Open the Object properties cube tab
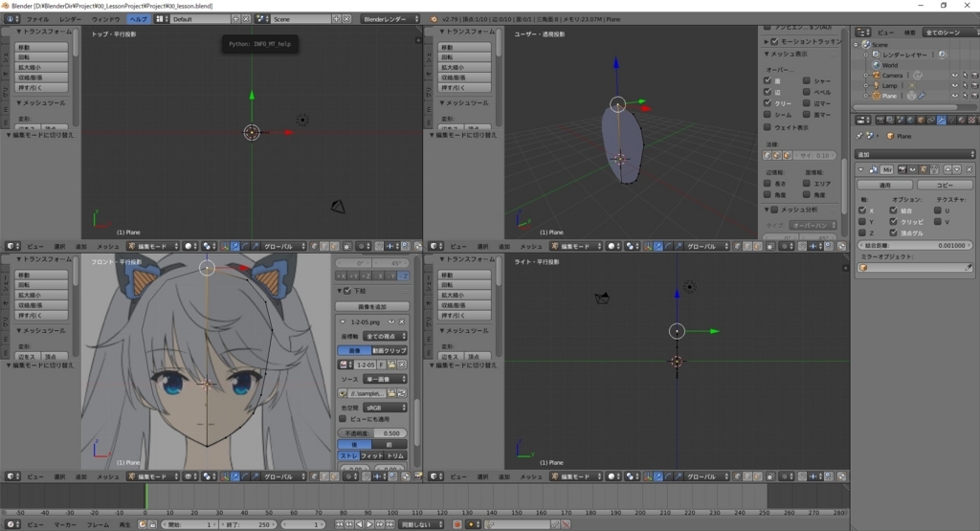Image resolution: width=980 pixels, height=531 pixels. [921, 120]
